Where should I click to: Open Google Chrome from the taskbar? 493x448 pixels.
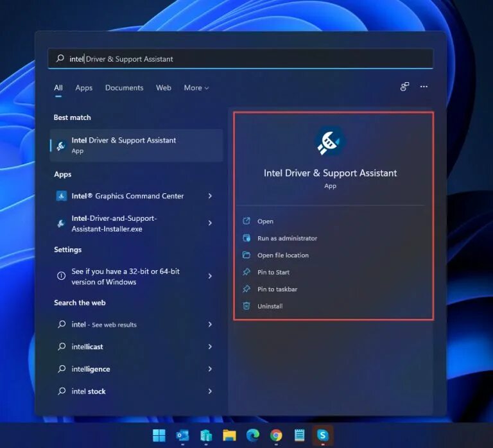(x=276, y=435)
